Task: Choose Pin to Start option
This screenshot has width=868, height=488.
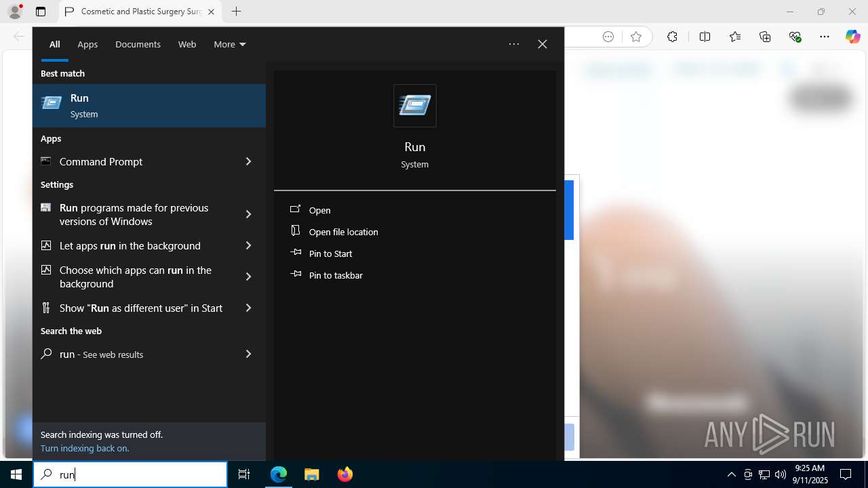Action: (330, 253)
